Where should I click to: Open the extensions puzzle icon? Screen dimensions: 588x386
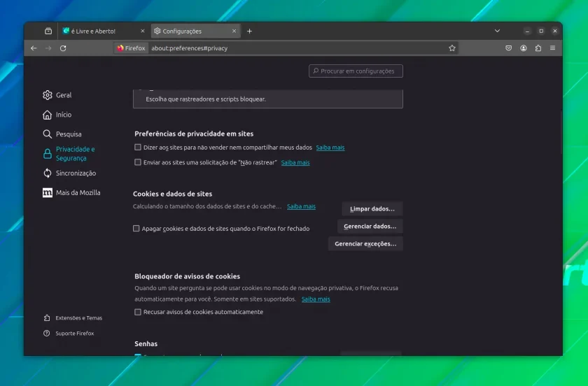coord(538,48)
